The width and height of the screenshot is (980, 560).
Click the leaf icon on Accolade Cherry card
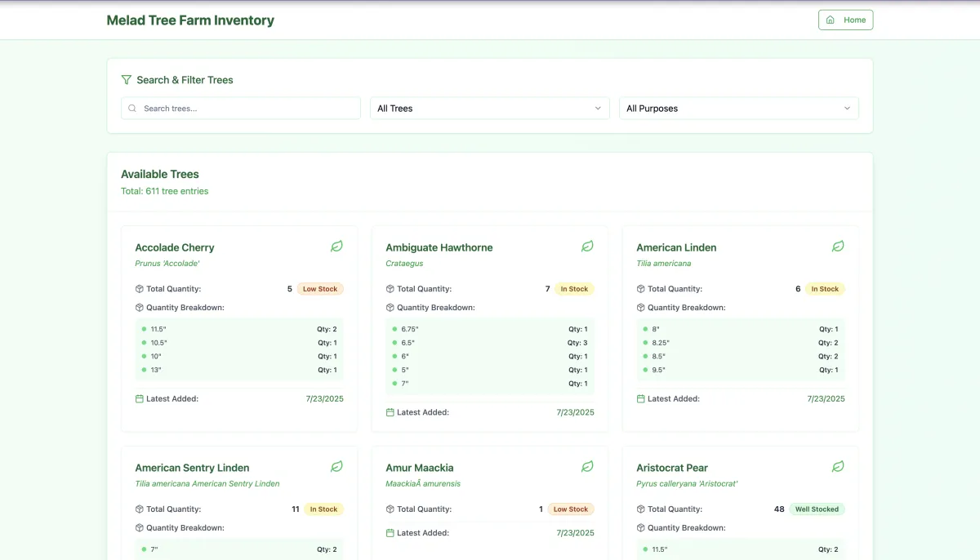(x=336, y=247)
